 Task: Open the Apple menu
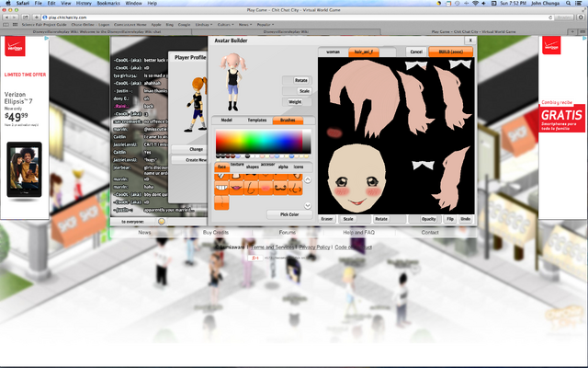tap(8, 3)
